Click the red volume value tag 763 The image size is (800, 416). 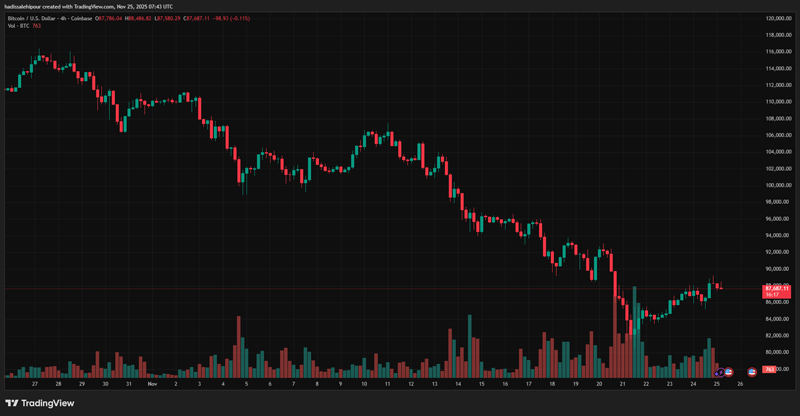point(770,370)
